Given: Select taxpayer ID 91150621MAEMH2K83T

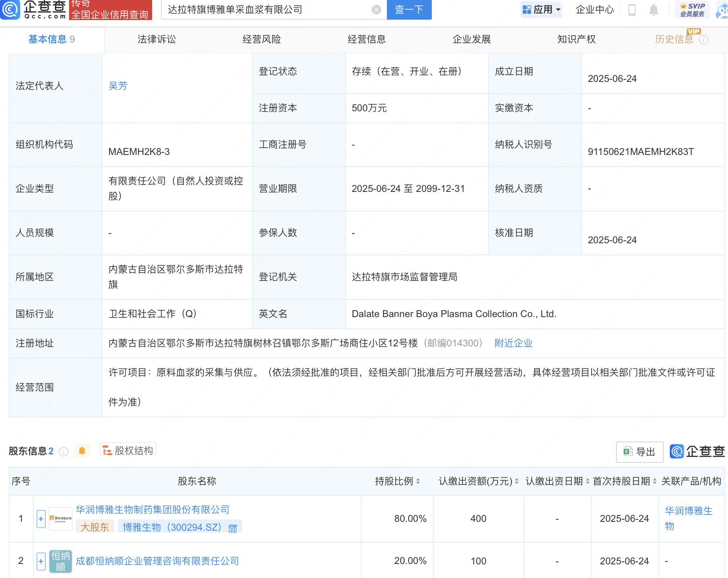Looking at the screenshot, I should click(x=641, y=152).
